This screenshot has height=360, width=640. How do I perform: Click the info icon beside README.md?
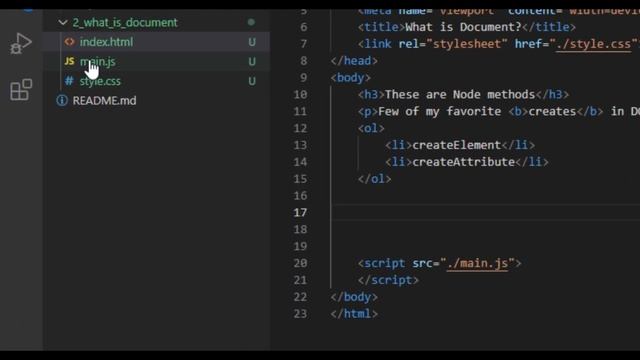62,100
